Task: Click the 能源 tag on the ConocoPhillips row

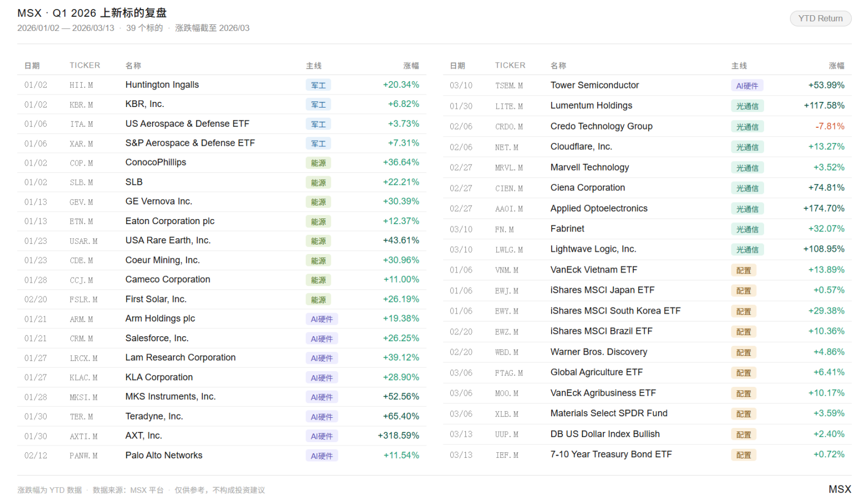Action: coord(318,163)
